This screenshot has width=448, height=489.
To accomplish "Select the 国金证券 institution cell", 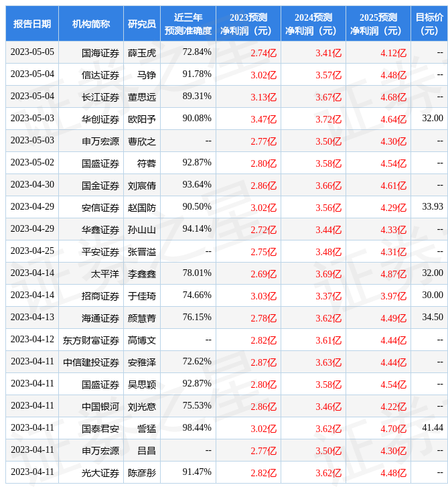I will point(90,186).
